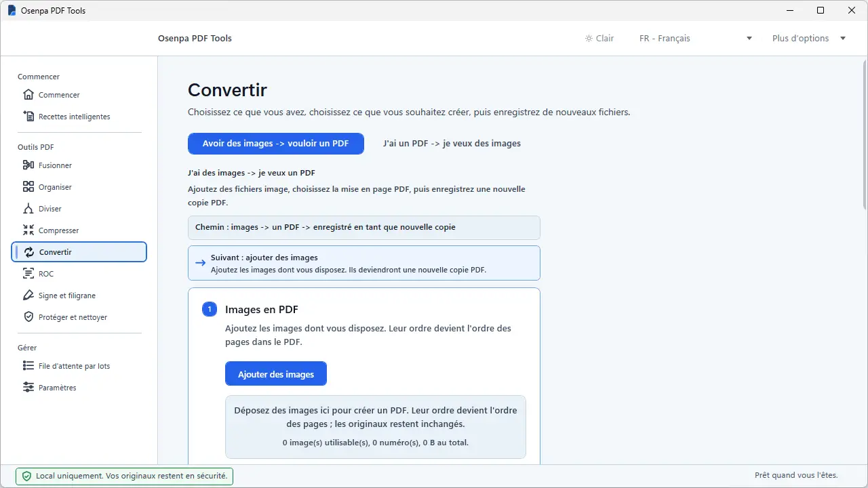The height and width of the screenshot is (488, 868).
Task: Click the Diviser split icon
Action: coord(28,209)
